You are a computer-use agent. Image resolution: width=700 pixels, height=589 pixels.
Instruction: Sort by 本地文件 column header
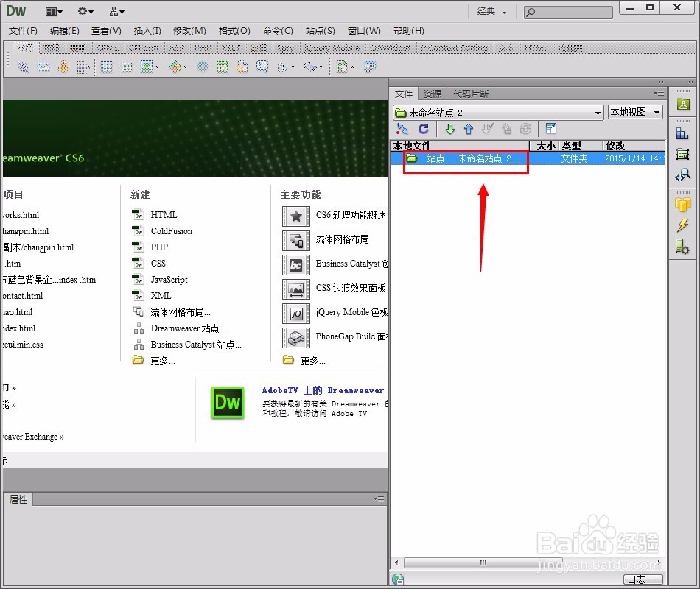[461, 146]
